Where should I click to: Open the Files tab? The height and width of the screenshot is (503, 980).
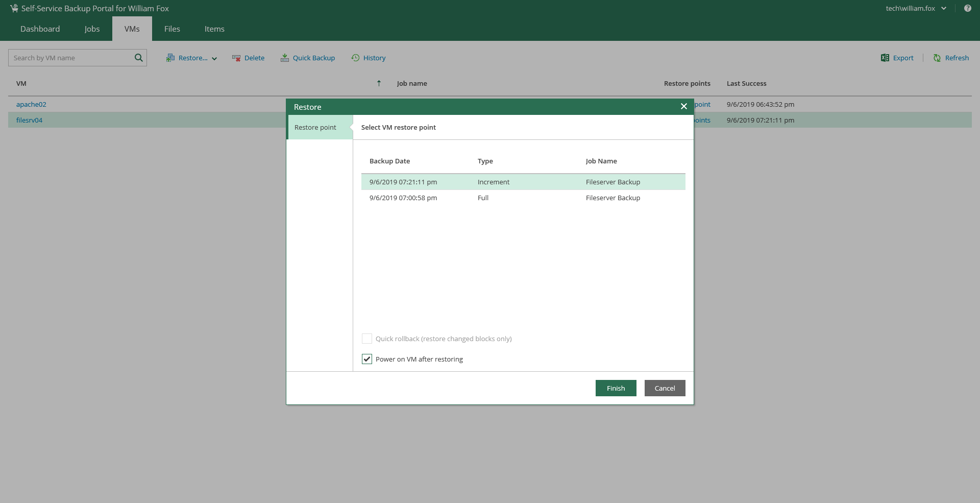(172, 29)
